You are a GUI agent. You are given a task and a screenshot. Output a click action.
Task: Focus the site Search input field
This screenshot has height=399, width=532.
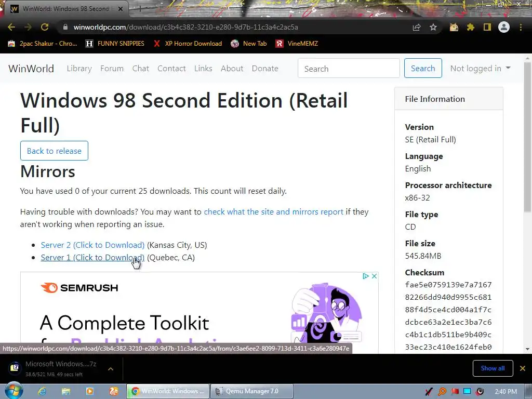coord(349,68)
